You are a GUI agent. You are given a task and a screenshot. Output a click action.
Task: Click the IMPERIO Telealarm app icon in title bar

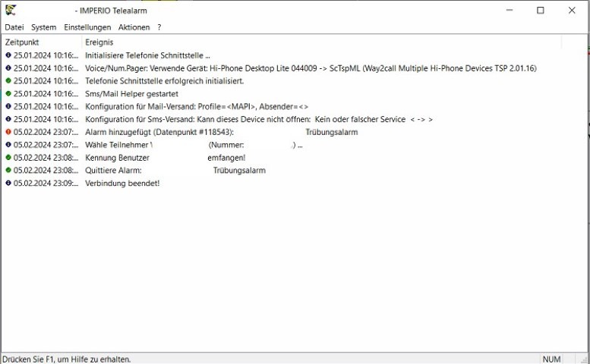[11, 11]
